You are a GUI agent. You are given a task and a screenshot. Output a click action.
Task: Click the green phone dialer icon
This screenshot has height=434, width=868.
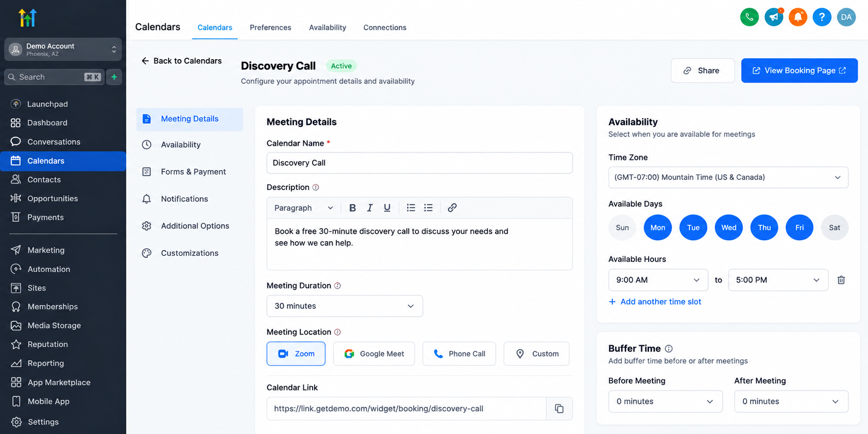coord(749,17)
